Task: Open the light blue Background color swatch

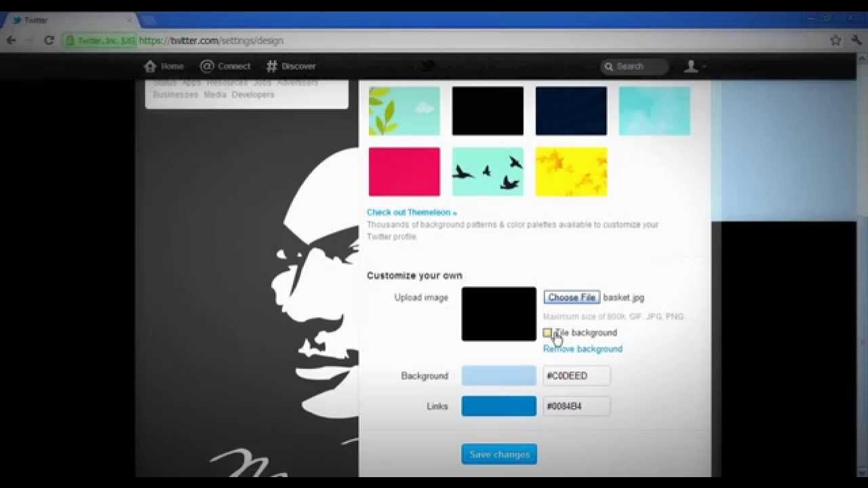Action: coord(498,375)
